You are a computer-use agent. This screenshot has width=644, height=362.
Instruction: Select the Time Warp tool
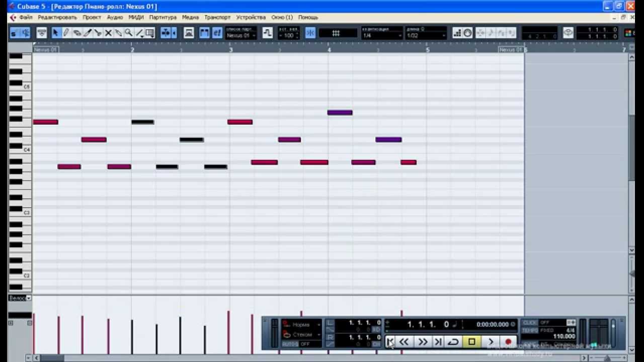pyautogui.click(x=150, y=33)
